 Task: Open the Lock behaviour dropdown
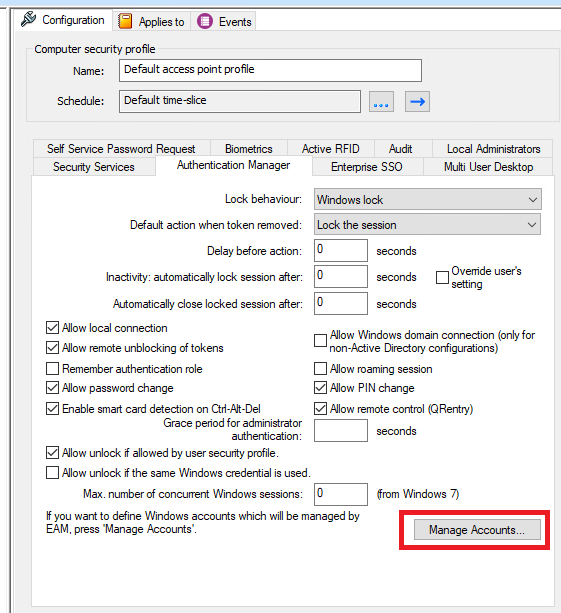click(x=428, y=200)
